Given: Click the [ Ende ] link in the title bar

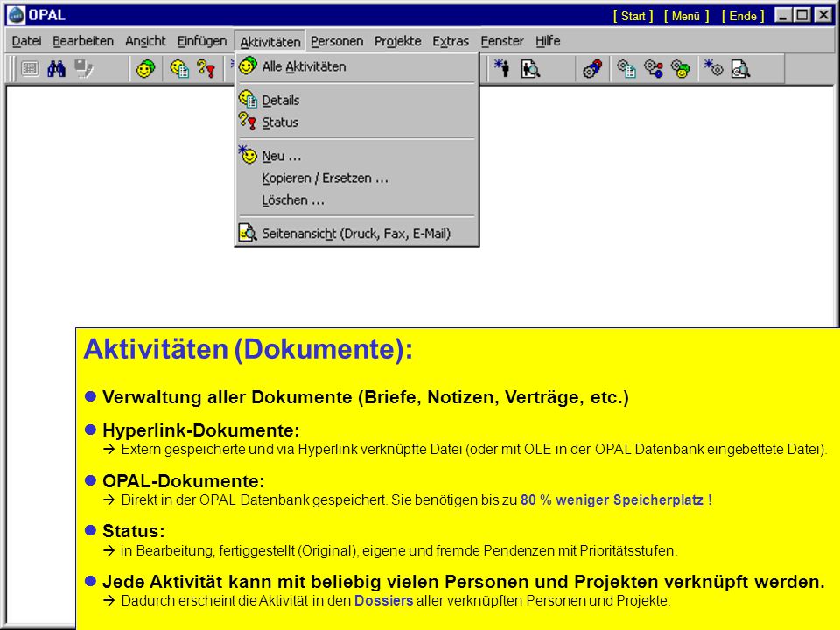Looking at the screenshot, I should [743, 16].
